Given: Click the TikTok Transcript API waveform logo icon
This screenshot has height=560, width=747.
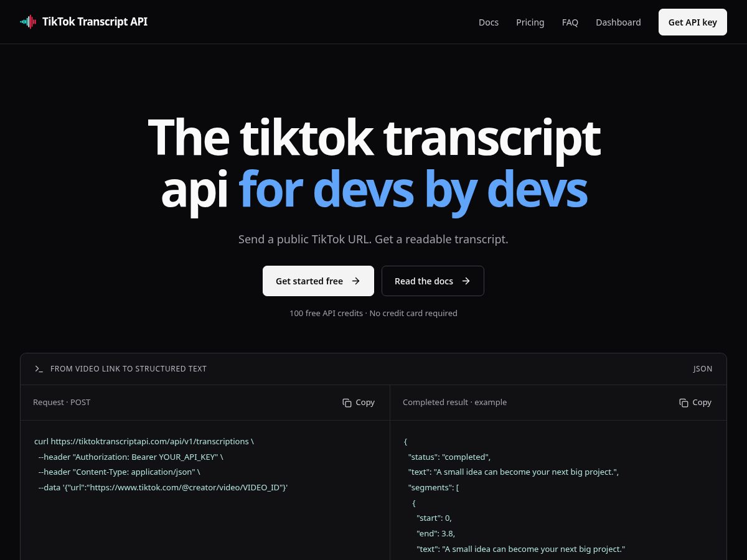Looking at the screenshot, I should 28,22.
